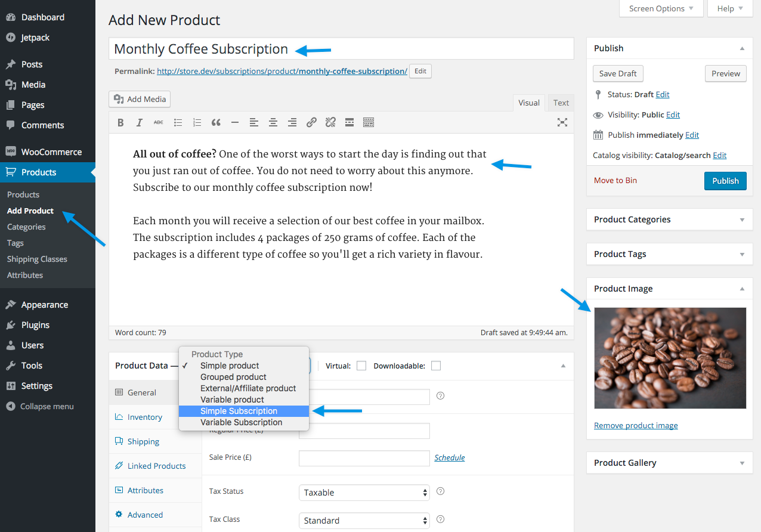Viewport: 761px width, 532px height.
Task: Open the Tax Status dropdown
Action: 364,493
